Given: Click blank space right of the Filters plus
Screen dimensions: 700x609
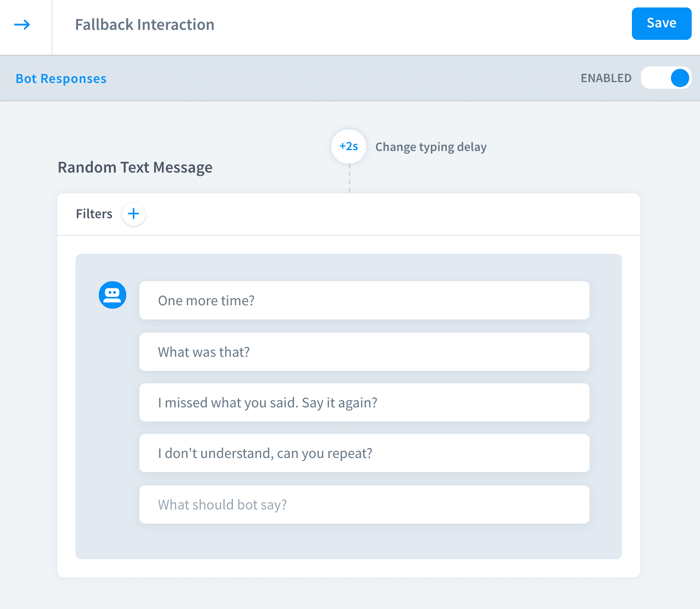Looking at the screenshot, I should click(x=374, y=214).
